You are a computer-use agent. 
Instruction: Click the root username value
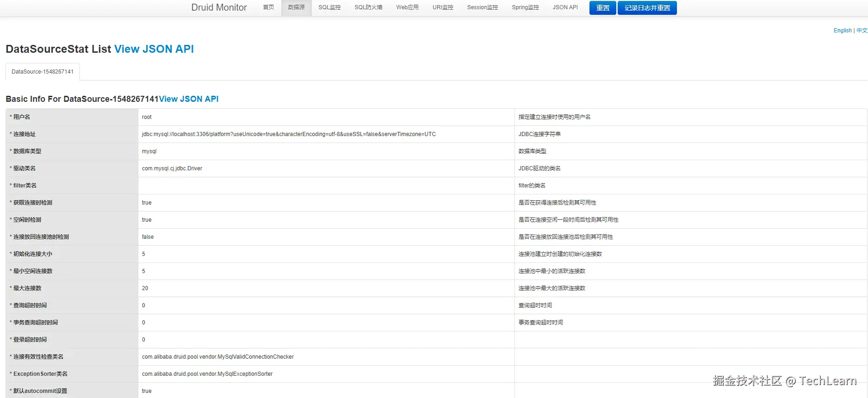147,117
